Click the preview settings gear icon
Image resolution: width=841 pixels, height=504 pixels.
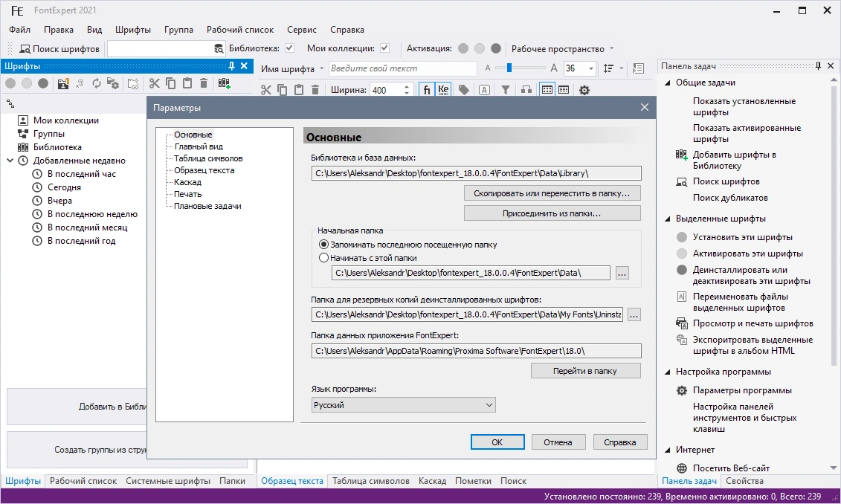pos(584,90)
